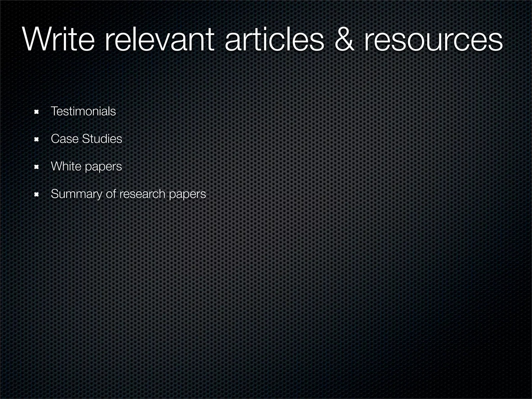Click the word "Studies" in second bullet

102,139
